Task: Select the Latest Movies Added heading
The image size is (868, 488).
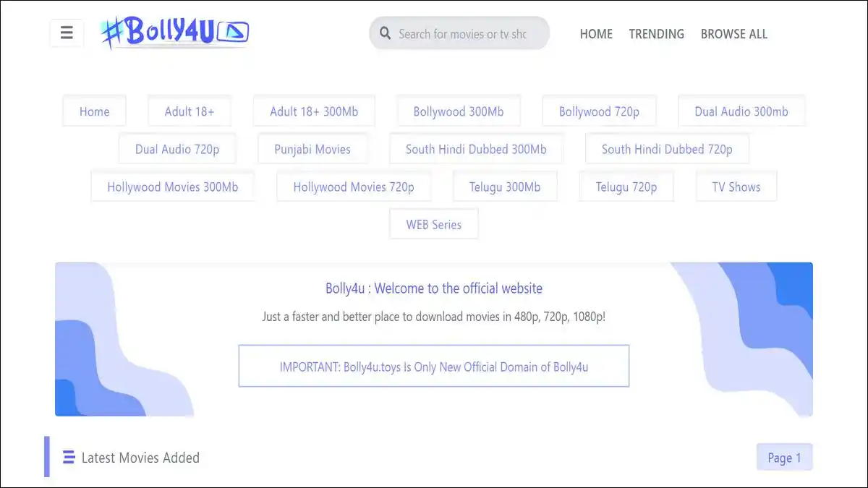Action: (140, 457)
